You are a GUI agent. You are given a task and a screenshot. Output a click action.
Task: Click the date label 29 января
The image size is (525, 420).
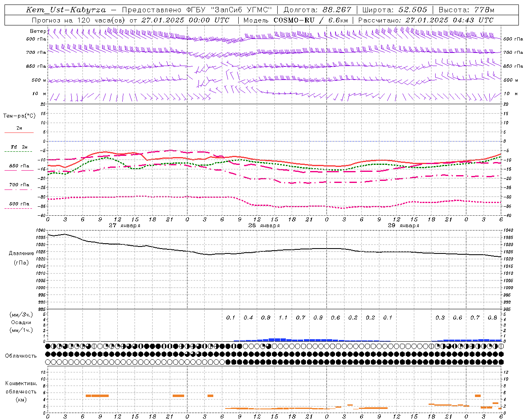(403, 225)
